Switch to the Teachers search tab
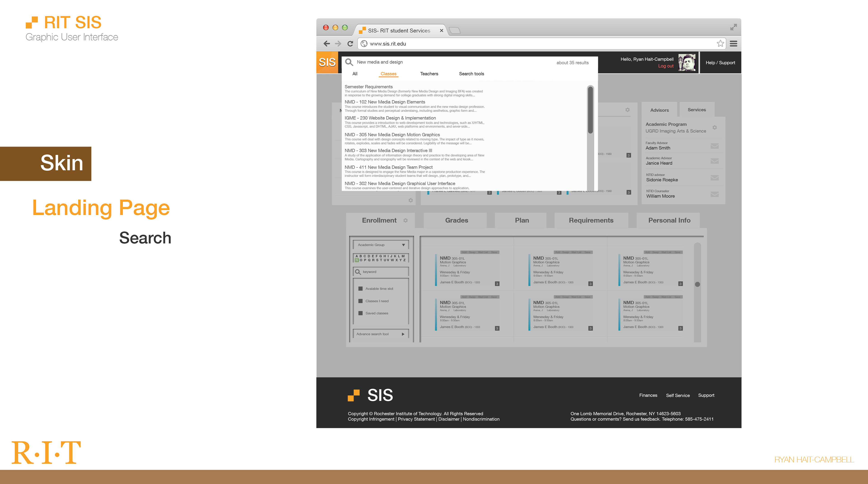 [x=429, y=74]
